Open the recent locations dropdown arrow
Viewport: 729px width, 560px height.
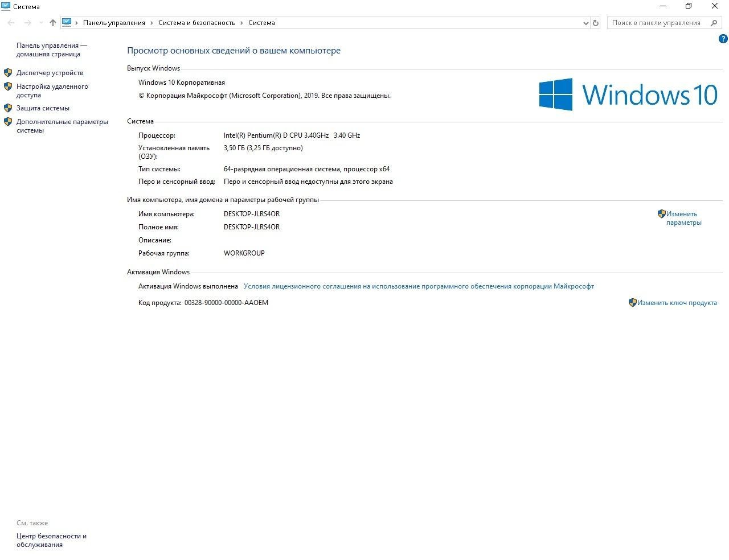coord(41,23)
